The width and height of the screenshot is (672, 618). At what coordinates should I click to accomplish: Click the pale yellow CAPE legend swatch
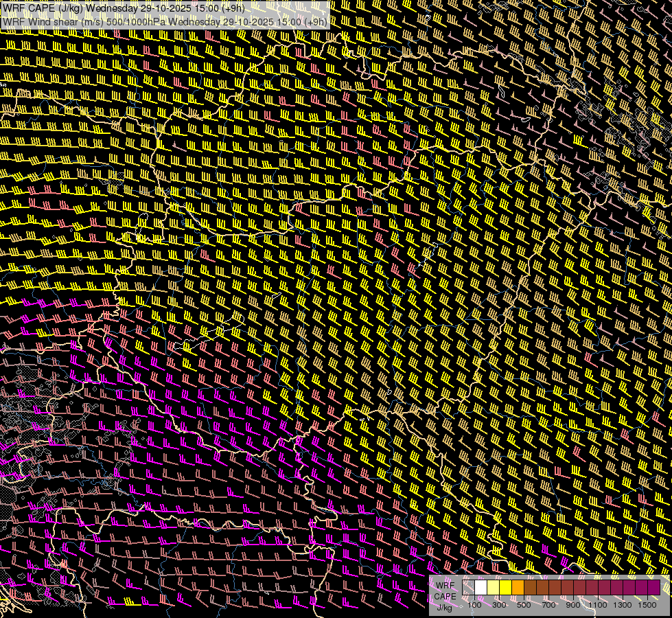pyautogui.click(x=494, y=587)
